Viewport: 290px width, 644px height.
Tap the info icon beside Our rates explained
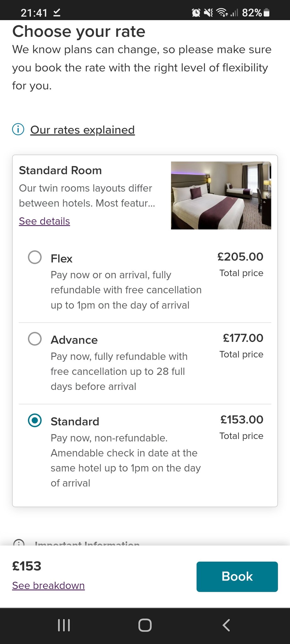(x=18, y=129)
